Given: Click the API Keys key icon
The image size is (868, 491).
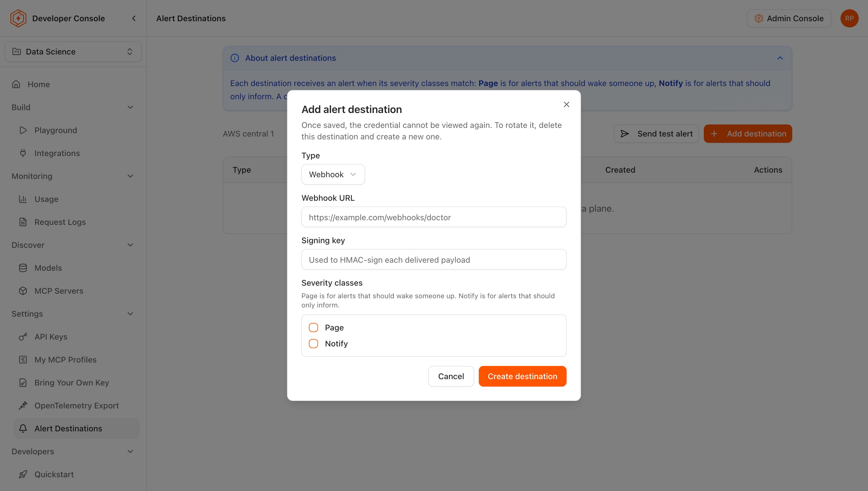Looking at the screenshot, I should point(23,336).
